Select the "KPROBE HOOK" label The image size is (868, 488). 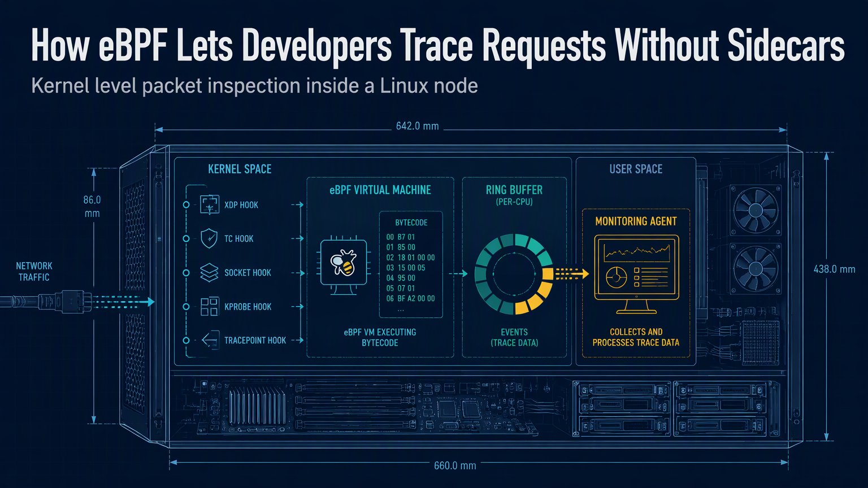pos(248,307)
